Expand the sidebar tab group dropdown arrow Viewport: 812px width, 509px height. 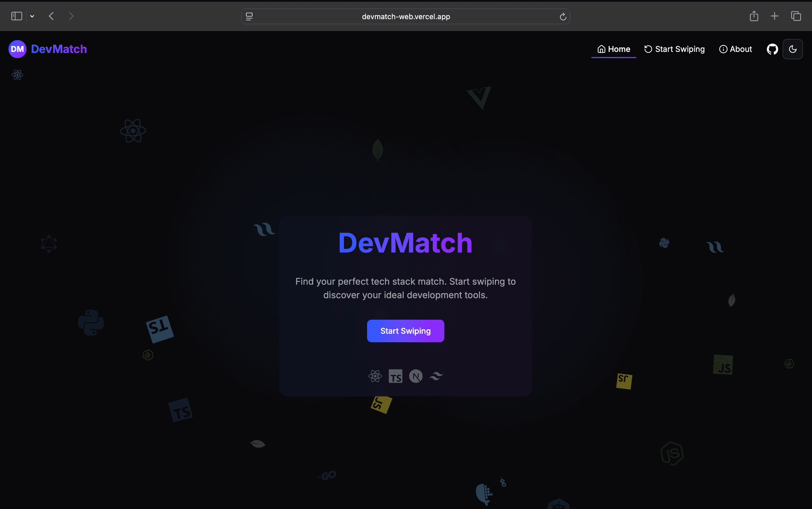click(32, 16)
